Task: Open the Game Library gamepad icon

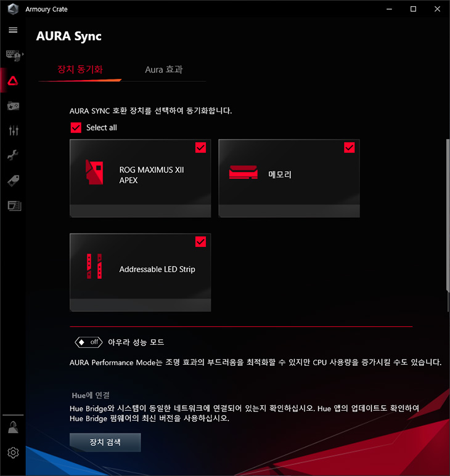Action: tap(13, 106)
